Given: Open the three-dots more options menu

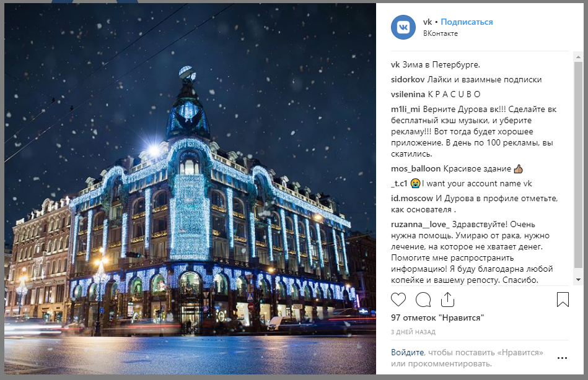Looking at the screenshot, I should tap(562, 358).
